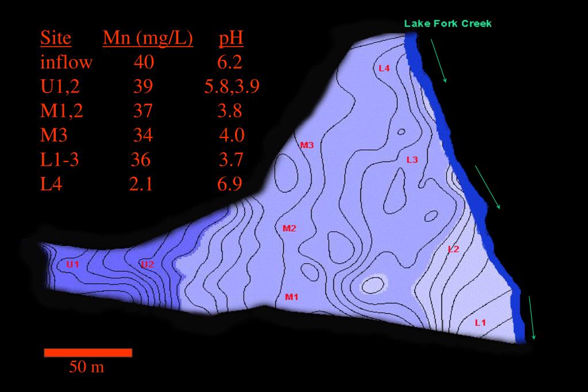The width and height of the screenshot is (588, 392).
Task: Click the pH value '3.7'
Action: pyautogui.click(x=230, y=159)
